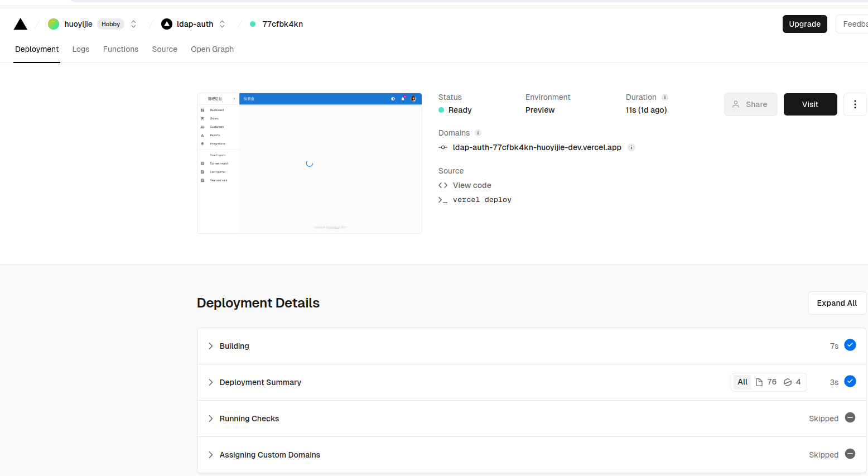Click the Building success checkmark icon
868x476 pixels.
850,345
